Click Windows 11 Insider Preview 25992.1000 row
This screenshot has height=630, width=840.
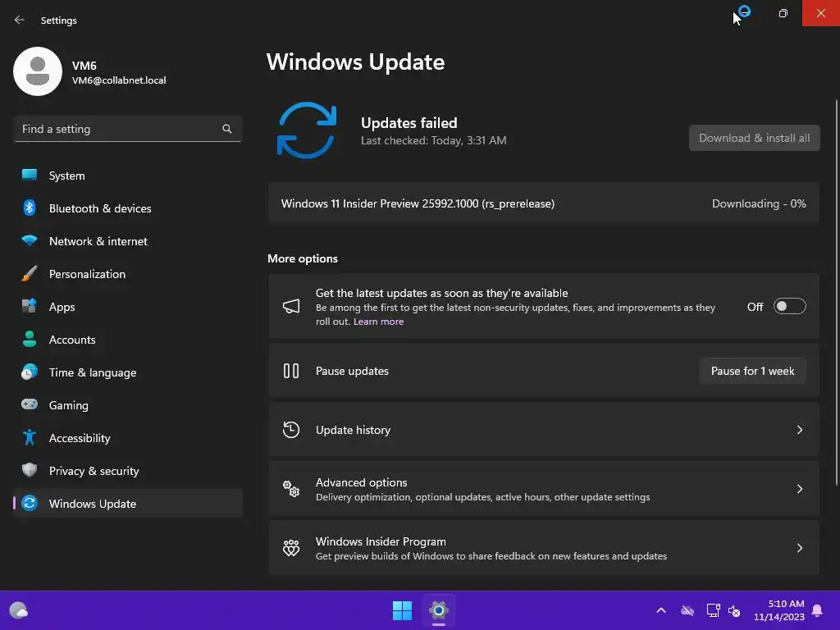coord(543,203)
